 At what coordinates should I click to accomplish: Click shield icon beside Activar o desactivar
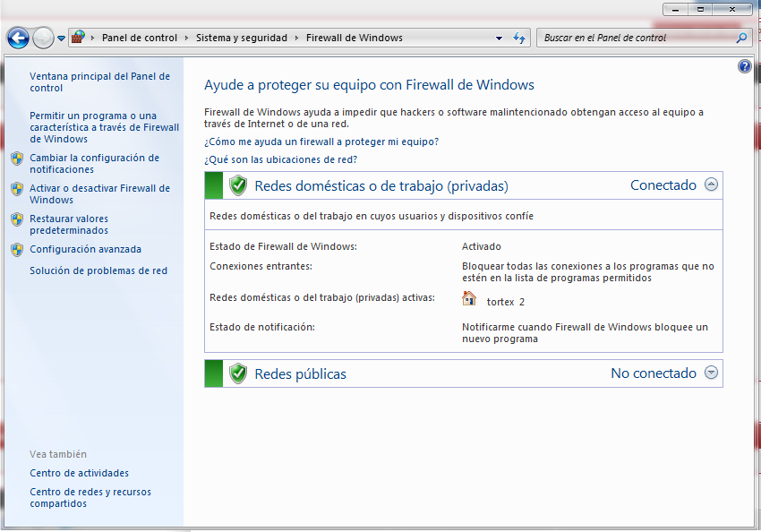pyautogui.click(x=17, y=189)
